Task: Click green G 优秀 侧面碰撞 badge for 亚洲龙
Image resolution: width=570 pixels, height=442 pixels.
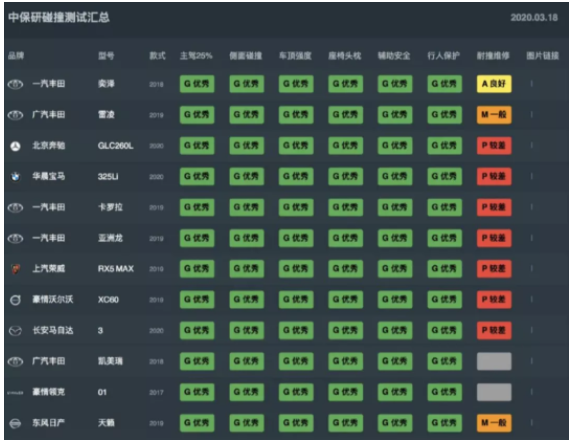Action: pos(246,238)
